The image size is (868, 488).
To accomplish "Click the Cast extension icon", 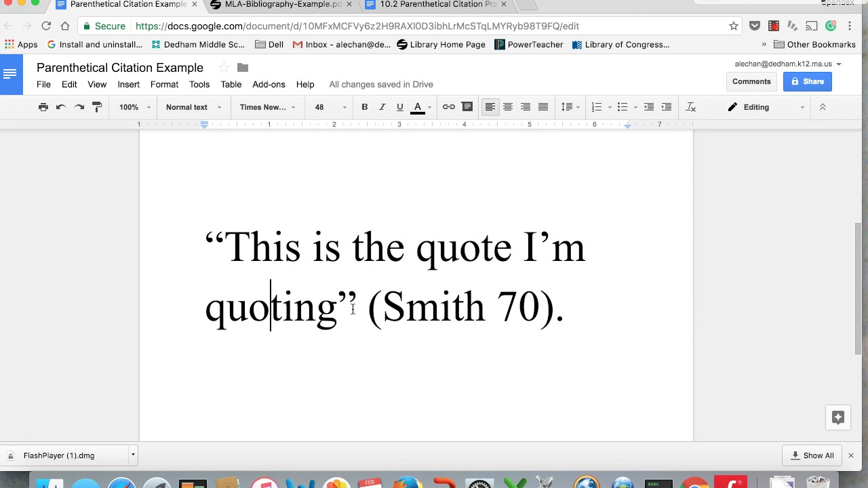I will (812, 26).
